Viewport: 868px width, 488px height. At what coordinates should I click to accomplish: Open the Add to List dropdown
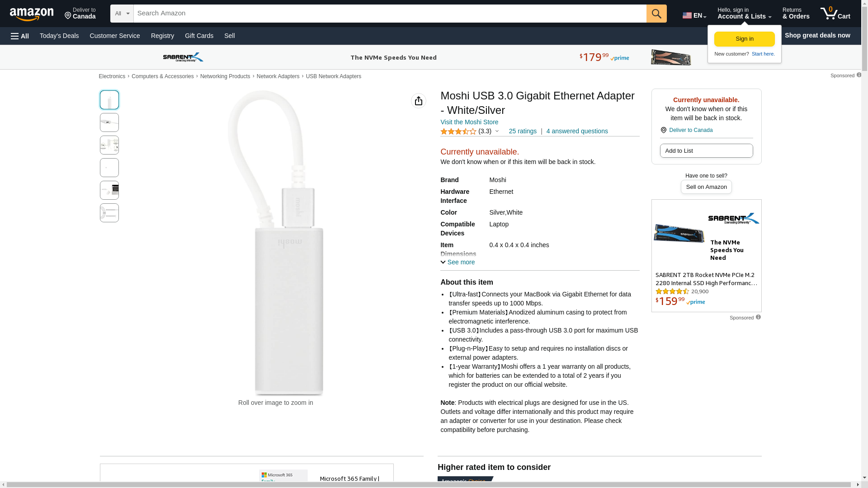tap(706, 150)
